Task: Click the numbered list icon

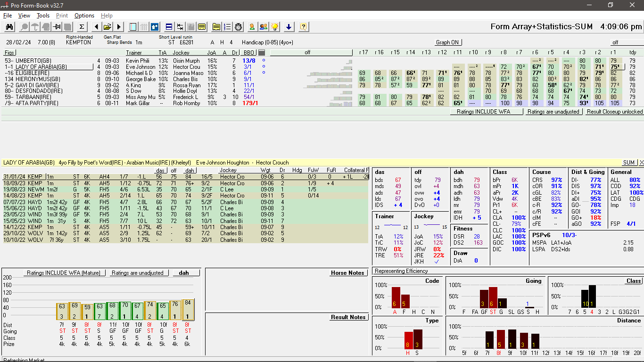Action: pyautogui.click(x=227, y=27)
